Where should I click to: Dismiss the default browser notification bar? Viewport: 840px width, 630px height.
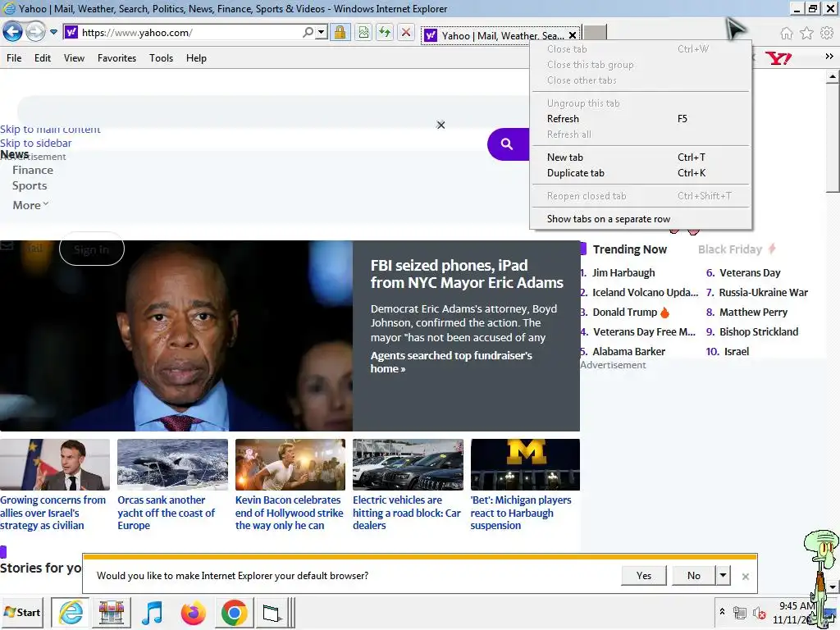pos(745,577)
